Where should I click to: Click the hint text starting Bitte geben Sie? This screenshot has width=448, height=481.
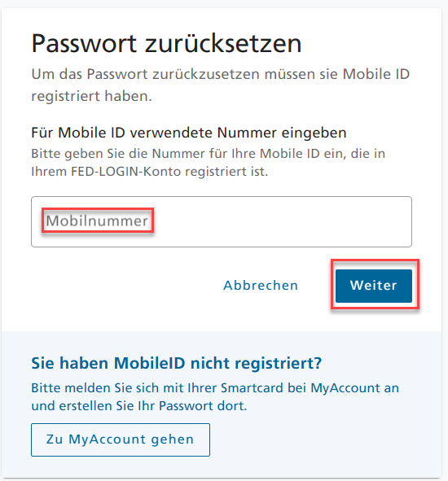[x=209, y=162]
